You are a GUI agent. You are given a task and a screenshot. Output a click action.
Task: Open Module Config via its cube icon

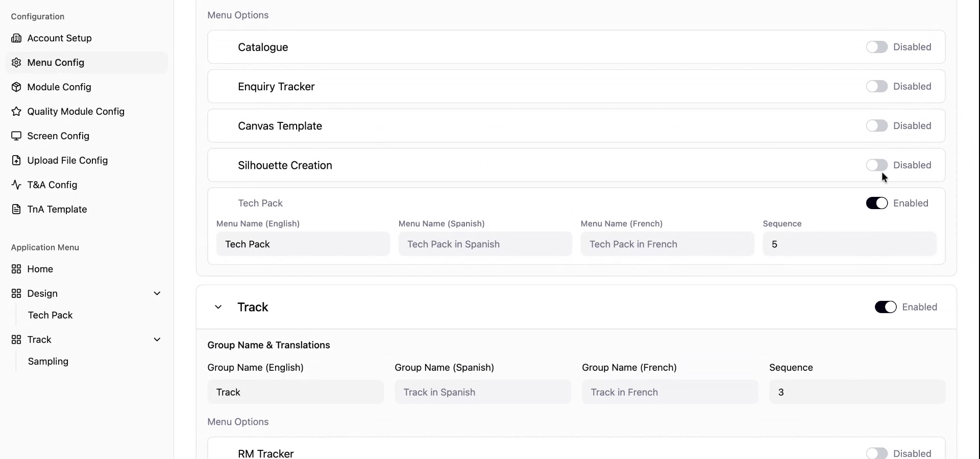point(17,87)
